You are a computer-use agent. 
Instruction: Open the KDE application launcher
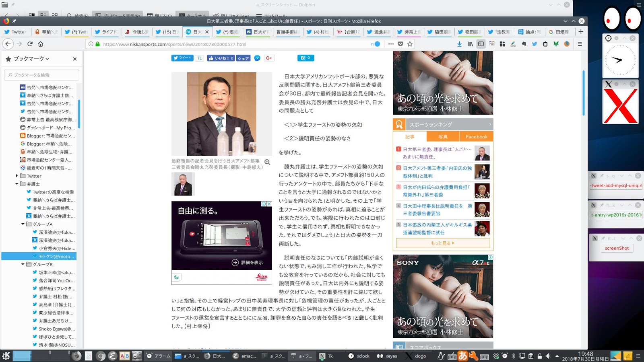(6, 356)
